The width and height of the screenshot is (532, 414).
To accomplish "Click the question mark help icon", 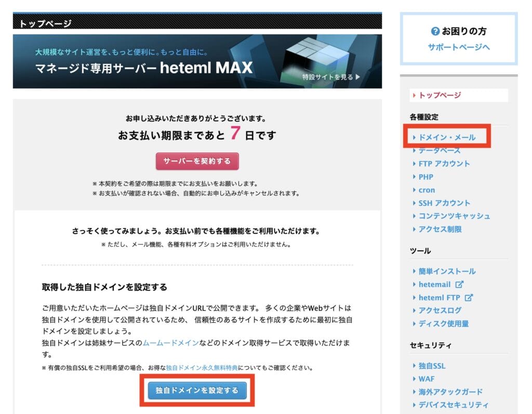I will (435, 31).
